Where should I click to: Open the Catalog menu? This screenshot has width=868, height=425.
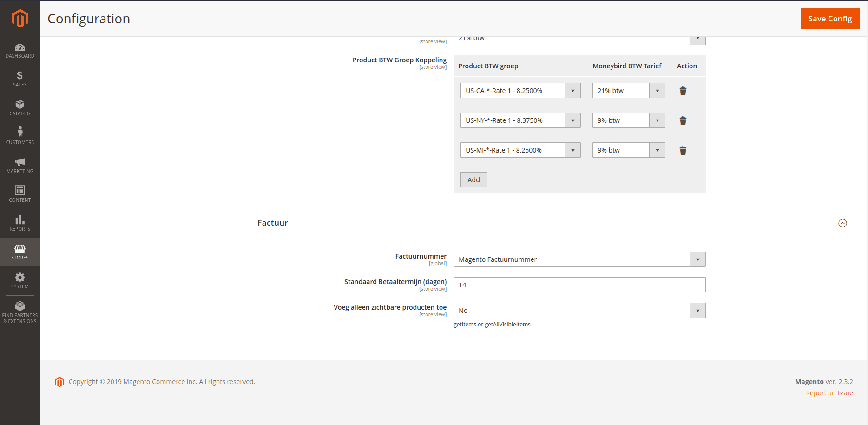[x=20, y=108]
